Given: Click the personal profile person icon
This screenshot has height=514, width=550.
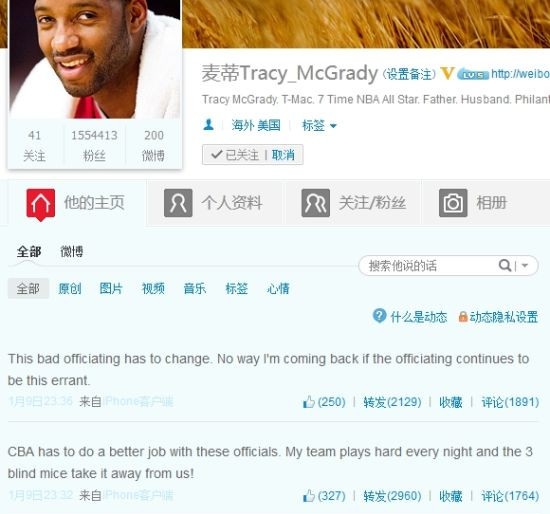Looking at the screenshot, I should (x=178, y=203).
